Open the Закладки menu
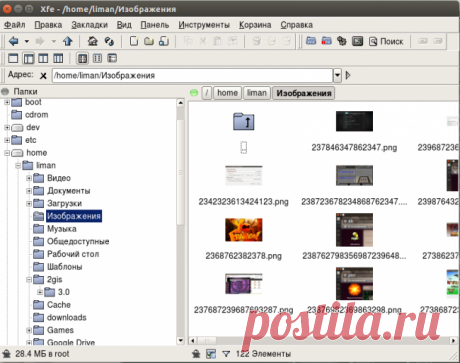This screenshot has width=460, height=363. click(x=89, y=25)
